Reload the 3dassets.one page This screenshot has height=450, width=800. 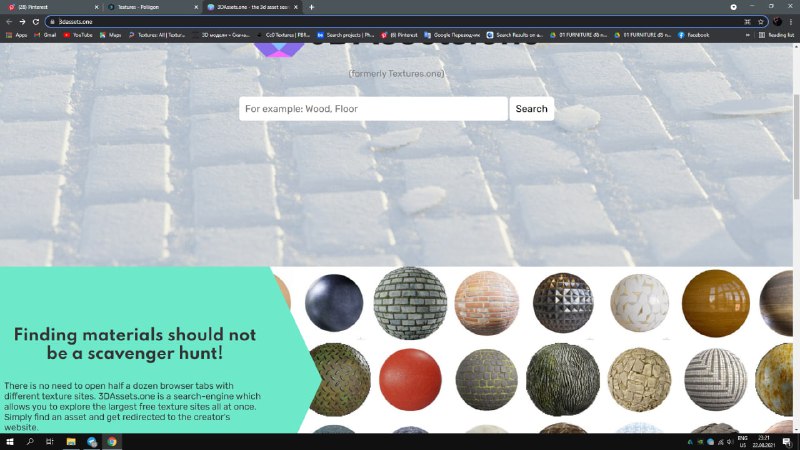36,22
